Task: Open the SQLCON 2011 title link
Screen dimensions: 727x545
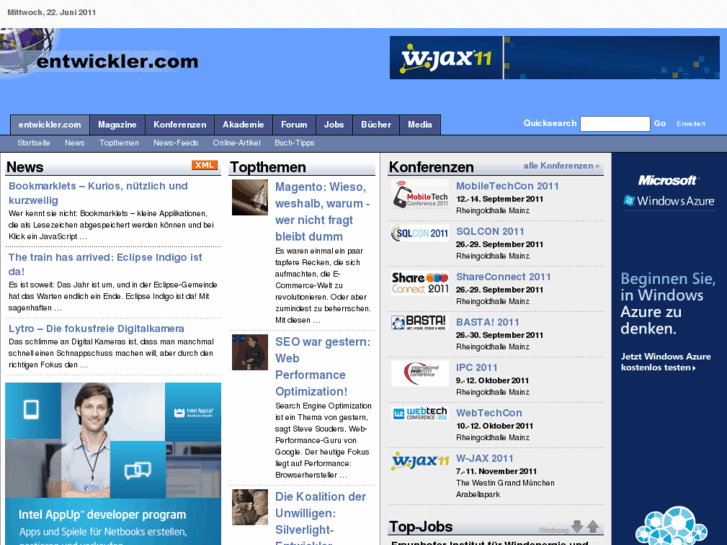Action: [x=490, y=231]
